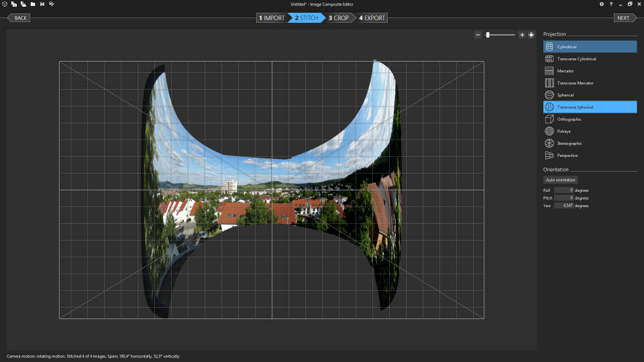This screenshot has width=644, height=362.
Task: Zoom in with the plus icon
Action: point(522,35)
